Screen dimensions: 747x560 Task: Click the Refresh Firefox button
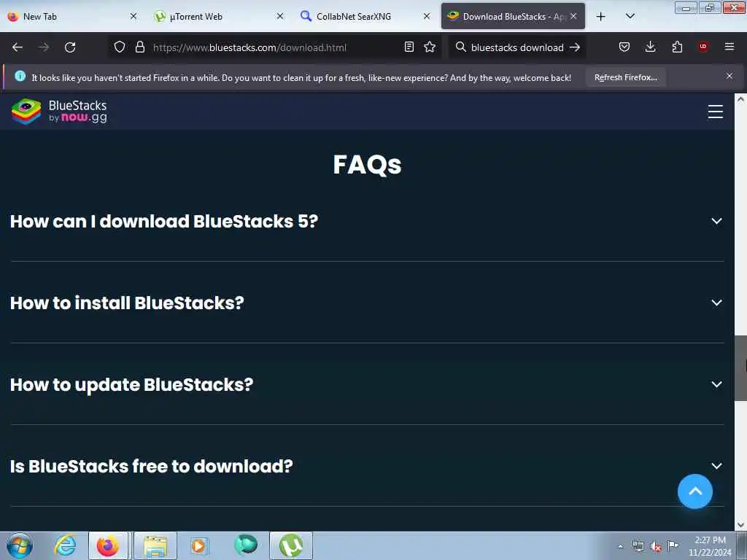[625, 77]
